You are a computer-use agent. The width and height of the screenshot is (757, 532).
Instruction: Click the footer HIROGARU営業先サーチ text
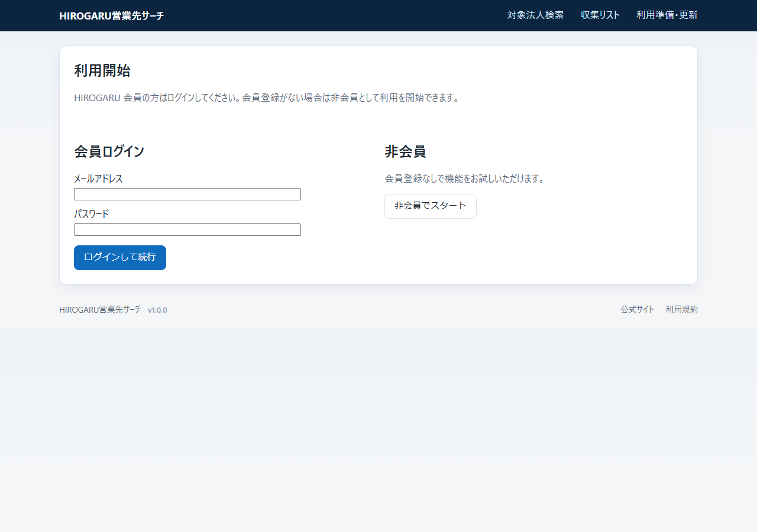pos(101,310)
